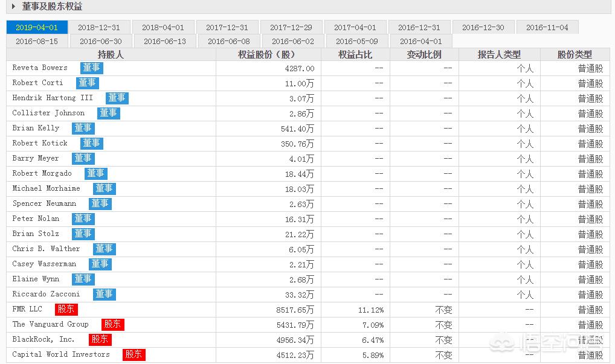Switch to the 2016-06-30 tab
The width and height of the screenshot is (615, 364).
tap(101, 41)
